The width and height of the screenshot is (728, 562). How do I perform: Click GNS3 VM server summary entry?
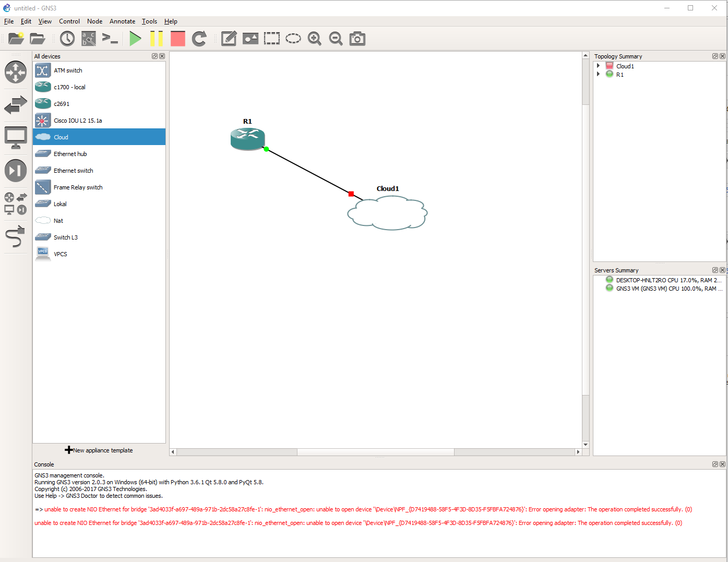coord(664,289)
